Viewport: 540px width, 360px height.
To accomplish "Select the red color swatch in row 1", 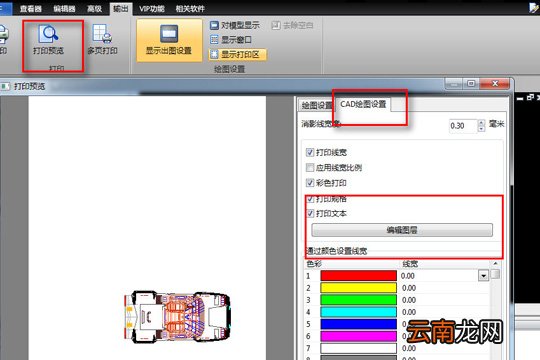I will pos(359,276).
